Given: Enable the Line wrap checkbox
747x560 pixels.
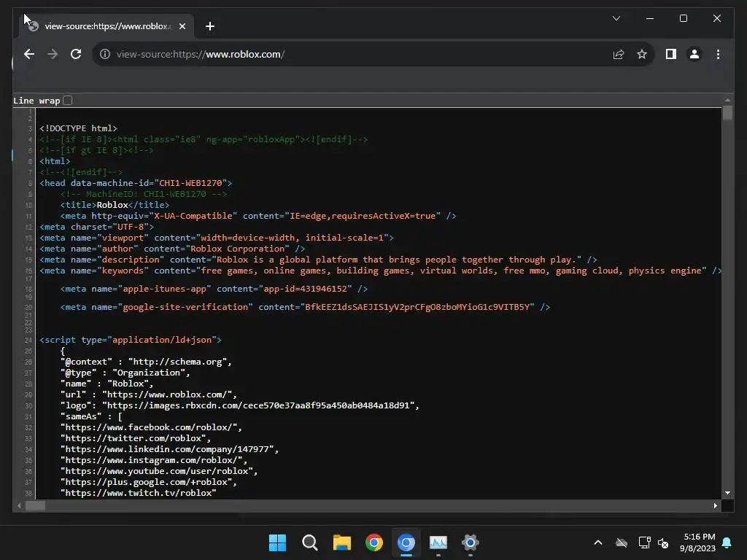Looking at the screenshot, I should click(x=68, y=101).
